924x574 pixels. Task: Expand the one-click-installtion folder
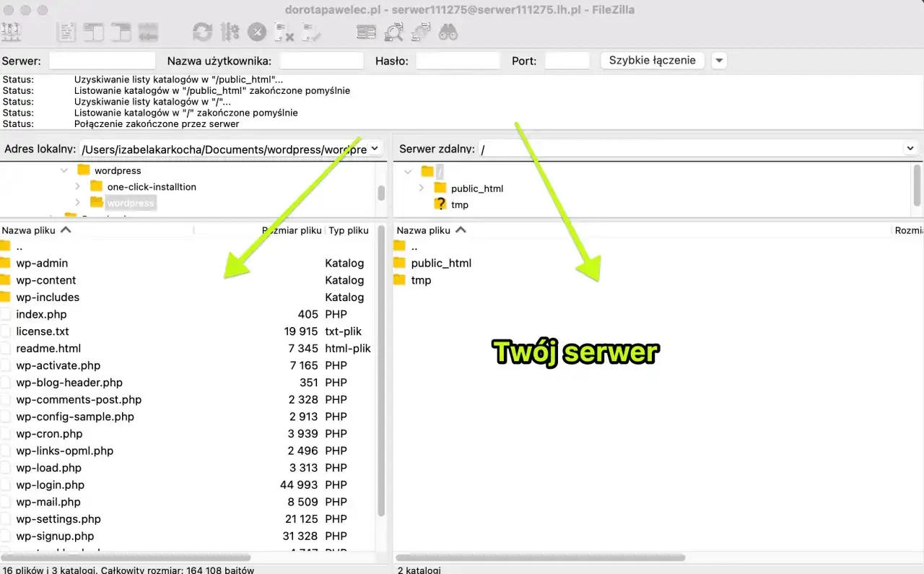point(77,186)
